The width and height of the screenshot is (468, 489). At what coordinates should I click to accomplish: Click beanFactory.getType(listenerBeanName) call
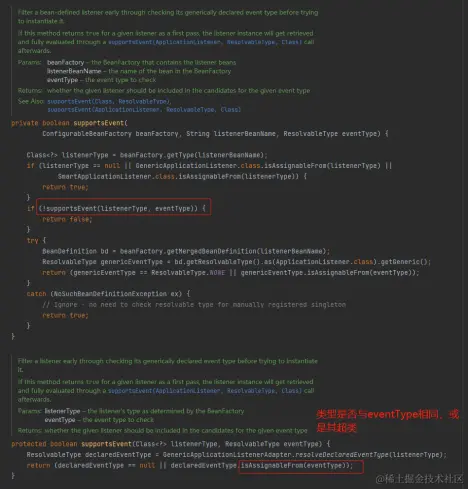(x=192, y=155)
